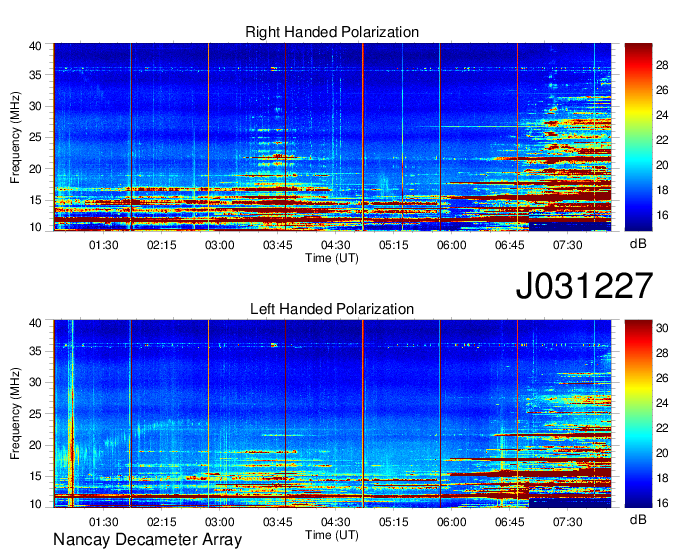Click the 03:45 tick of Left Handed plot
The width and height of the screenshot is (680, 552).
[x=278, y=522]
